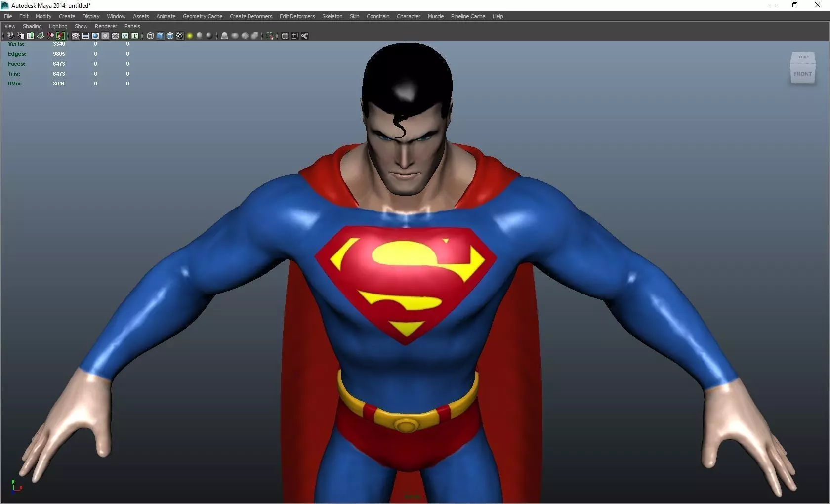Toggle Screen Space Ambient Occlusion icon

224,36
